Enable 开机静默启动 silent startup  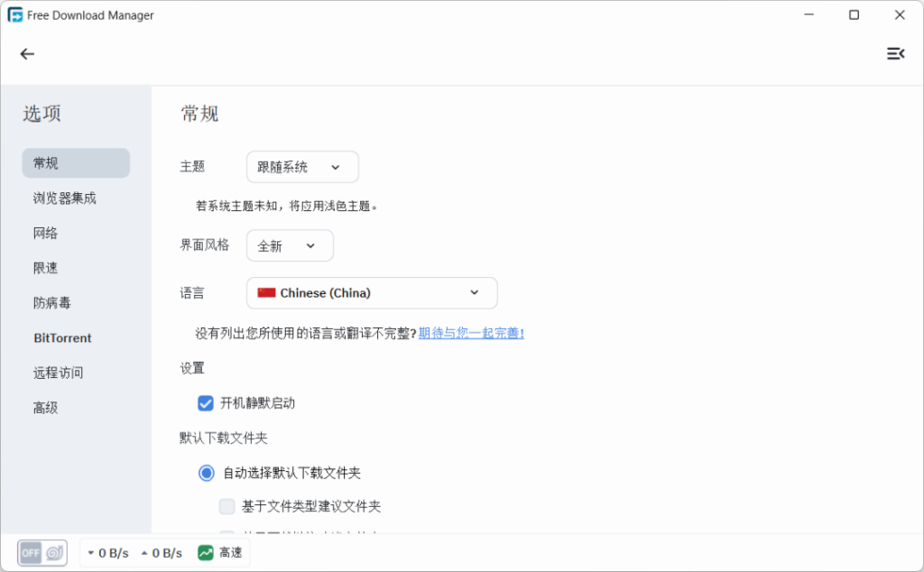(205, 403)
